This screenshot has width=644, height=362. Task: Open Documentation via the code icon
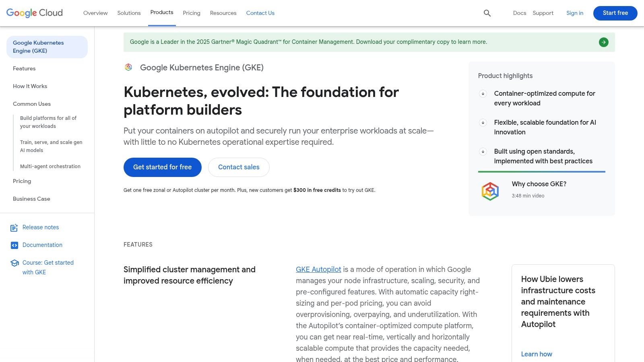pos(14,245)
